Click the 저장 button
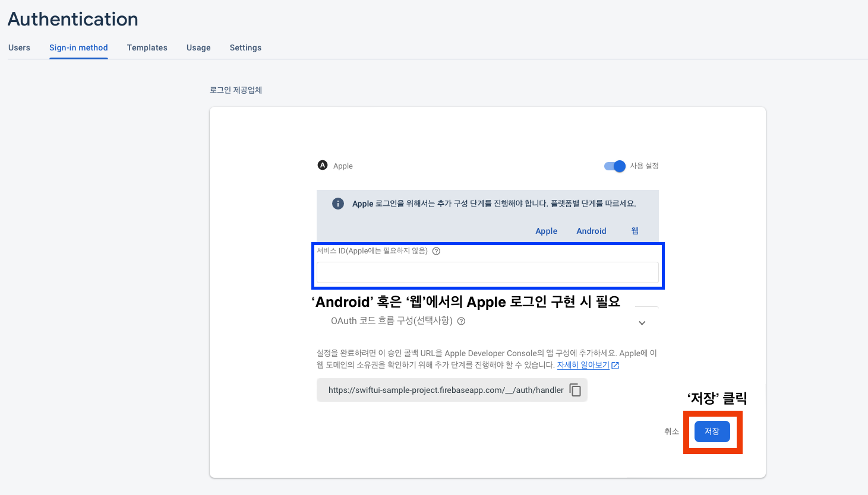Screen dimensions: 868x495 (712, 431)
